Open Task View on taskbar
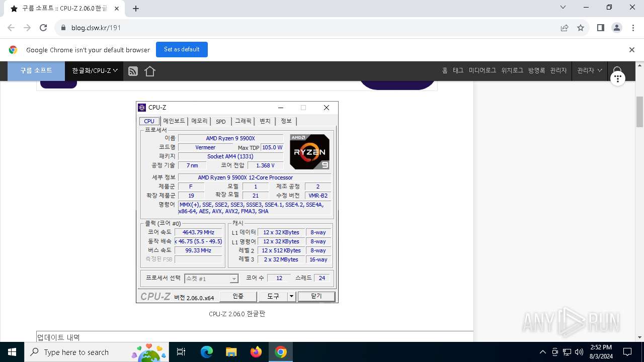The image size is (644, 362). click(181, 352)
